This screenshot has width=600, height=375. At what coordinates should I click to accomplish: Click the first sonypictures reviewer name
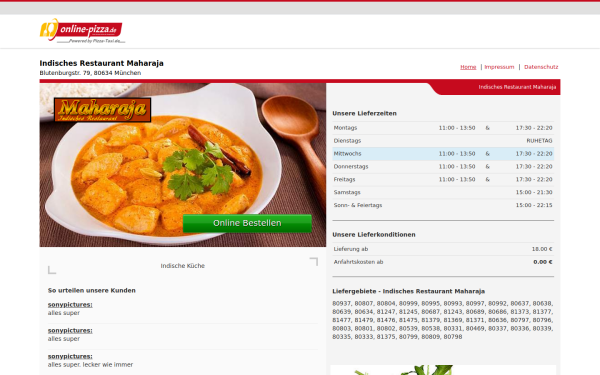coord(70,305)
